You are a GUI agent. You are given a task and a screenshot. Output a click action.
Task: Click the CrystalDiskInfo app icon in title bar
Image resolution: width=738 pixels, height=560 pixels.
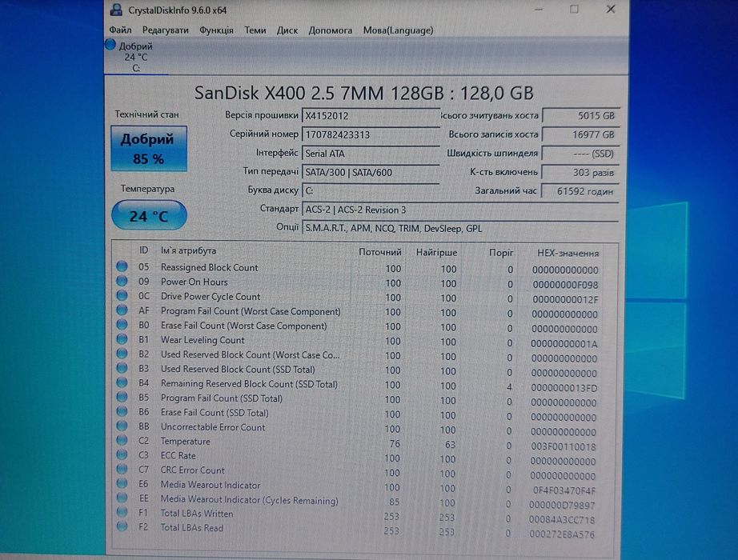click(x=115, y=10)
